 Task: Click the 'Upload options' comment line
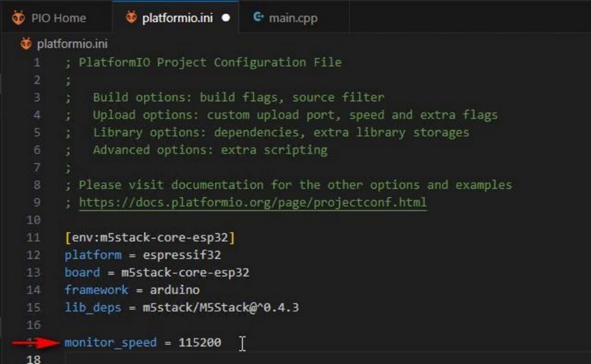(295, 115)
